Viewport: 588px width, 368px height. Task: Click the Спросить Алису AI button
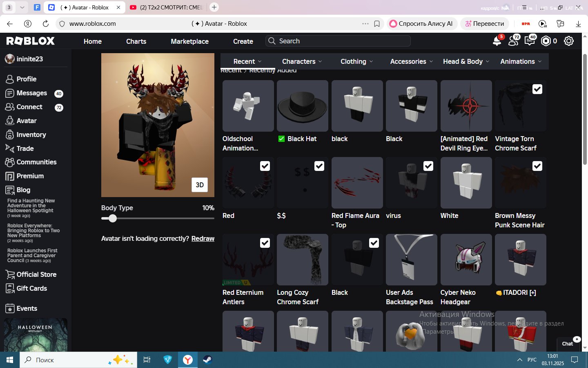point(421,24)
